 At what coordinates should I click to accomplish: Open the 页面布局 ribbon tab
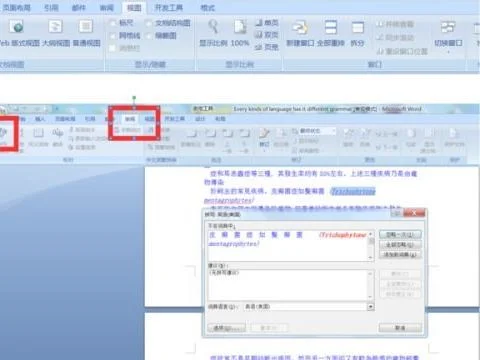pyautogui.click(x=17, y=7)
